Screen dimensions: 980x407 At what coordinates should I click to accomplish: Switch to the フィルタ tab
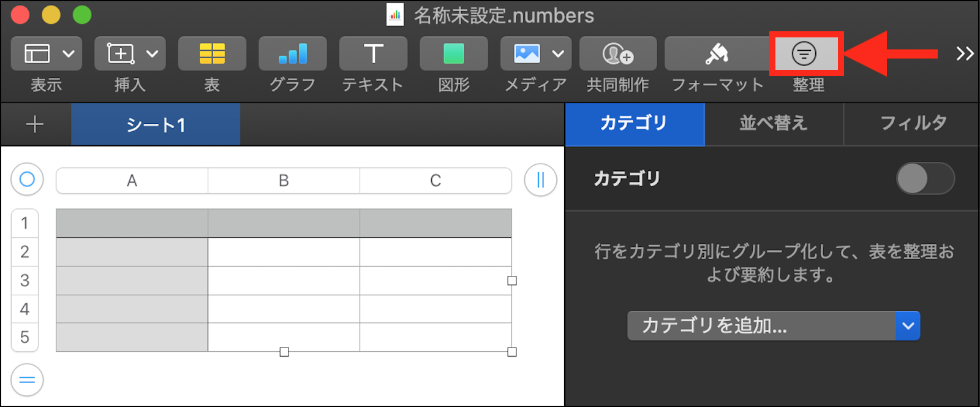point(913,124)
